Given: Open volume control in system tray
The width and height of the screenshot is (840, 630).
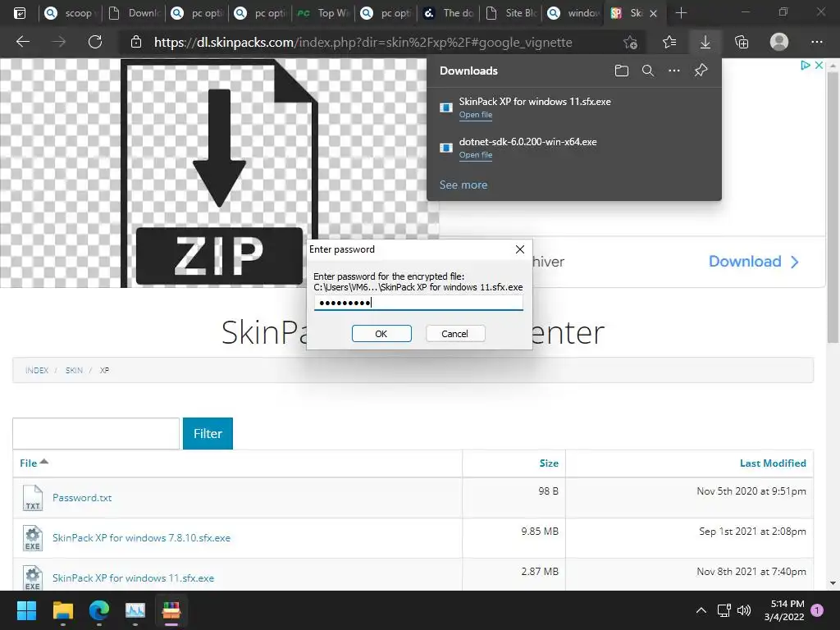Looking at the screenshot, I should click(743, 610).
